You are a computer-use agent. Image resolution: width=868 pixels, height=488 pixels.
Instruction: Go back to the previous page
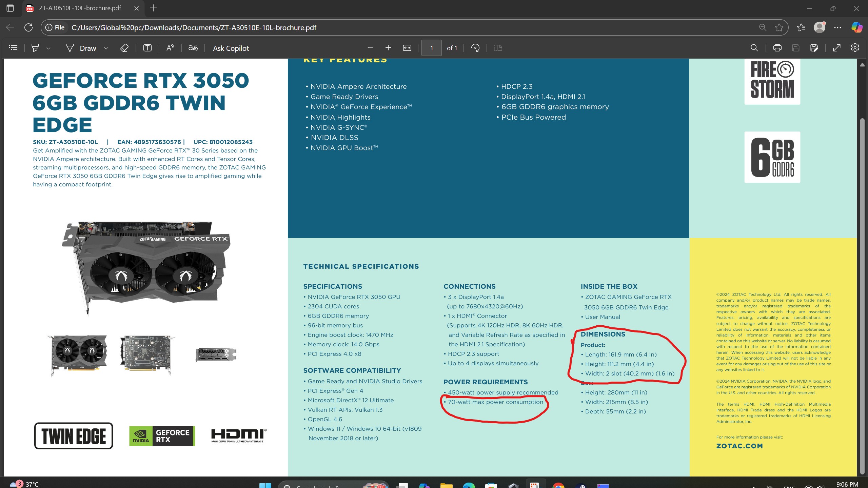(x=10, y=27)
